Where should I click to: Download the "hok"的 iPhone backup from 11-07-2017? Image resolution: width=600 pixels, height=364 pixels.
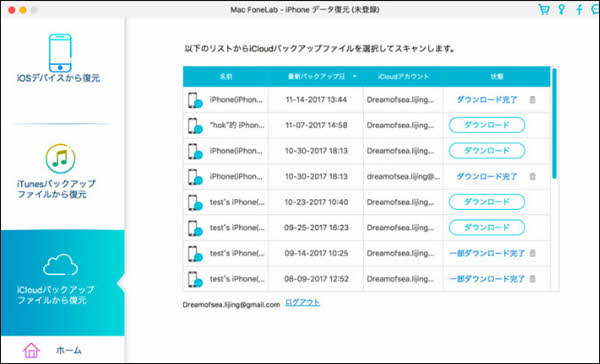pyautogui.click(x=487, y=125)
